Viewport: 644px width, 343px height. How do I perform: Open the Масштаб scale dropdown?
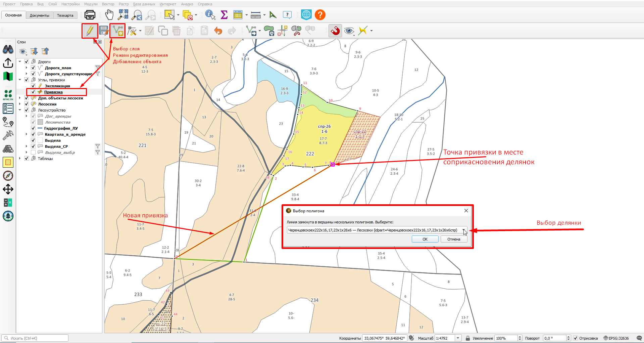[458, 338]
